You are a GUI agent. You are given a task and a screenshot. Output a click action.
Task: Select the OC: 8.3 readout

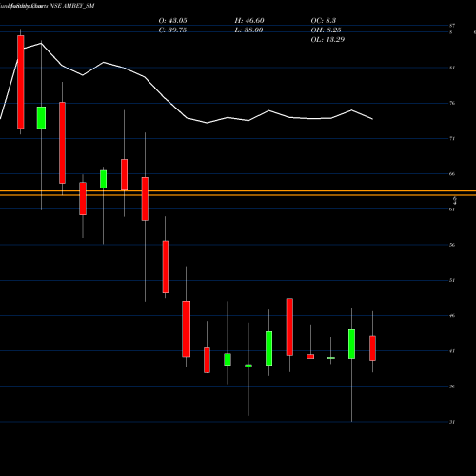coord(324,21)
